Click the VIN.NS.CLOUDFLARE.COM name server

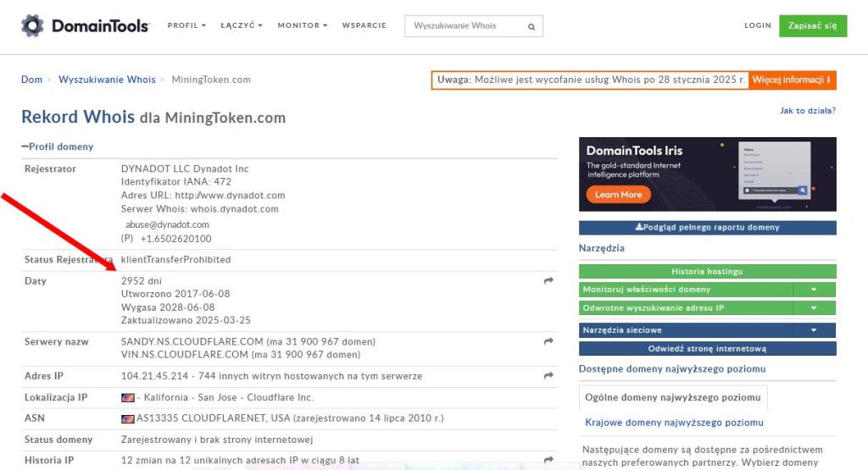click(184, 355)
